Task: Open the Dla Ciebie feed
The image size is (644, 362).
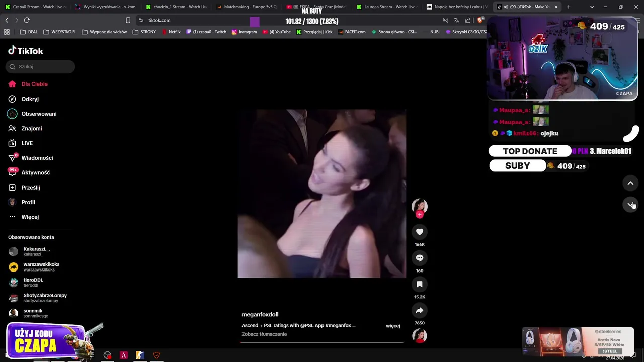Action: (34, 84)
